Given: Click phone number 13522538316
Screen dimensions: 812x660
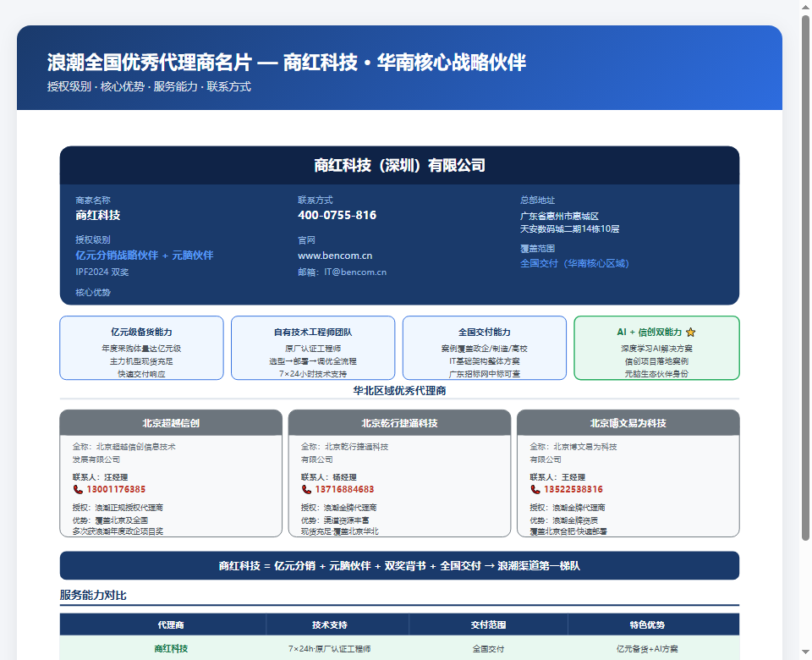Looking at the screenshot, I should (x=573, y=490).
